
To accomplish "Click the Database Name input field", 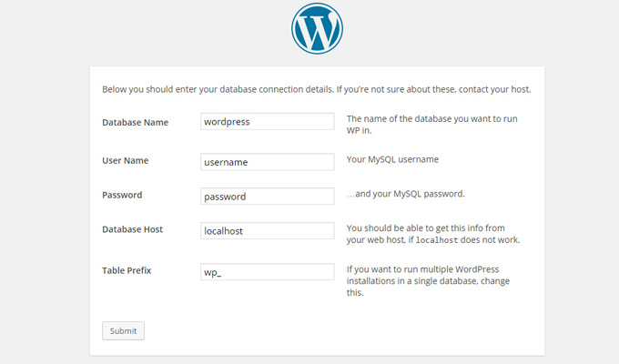I will click(268, 121).
